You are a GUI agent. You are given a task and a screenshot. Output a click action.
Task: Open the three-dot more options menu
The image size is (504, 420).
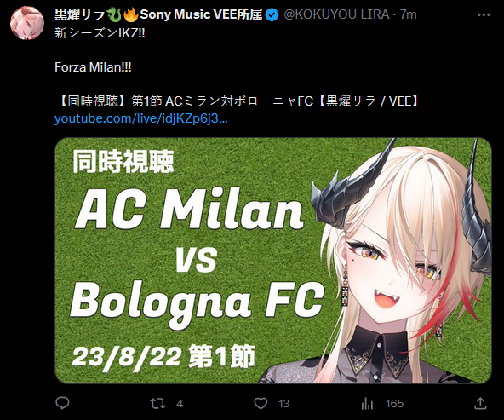coord(484,14)
